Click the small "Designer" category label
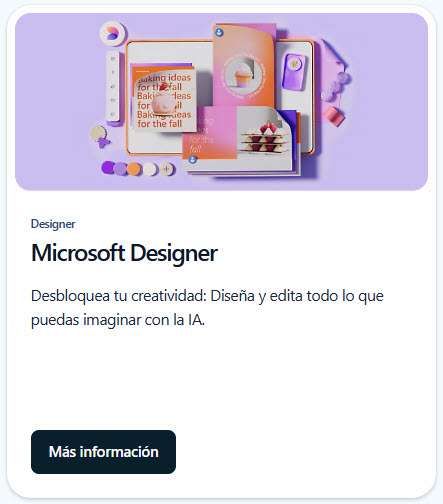Image resolution: width=443 pixels, height=504 pixels. pyautogui.click(x=53, y=224)
